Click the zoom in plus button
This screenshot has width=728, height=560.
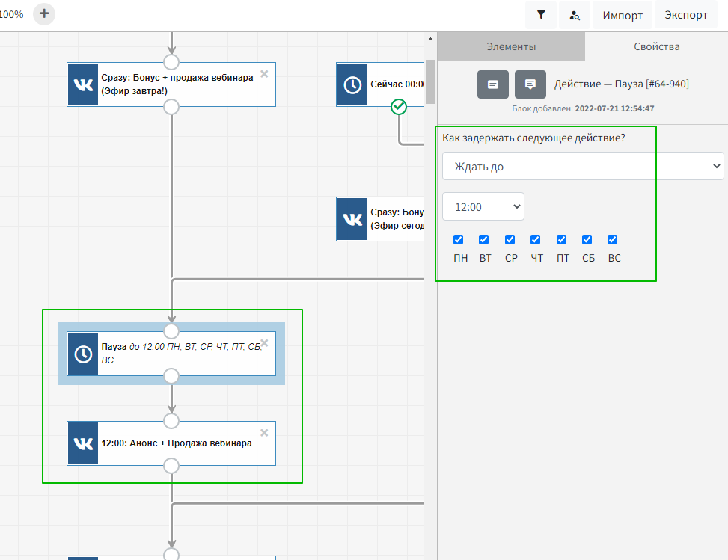pyautogui.click(x=44, y=13)
